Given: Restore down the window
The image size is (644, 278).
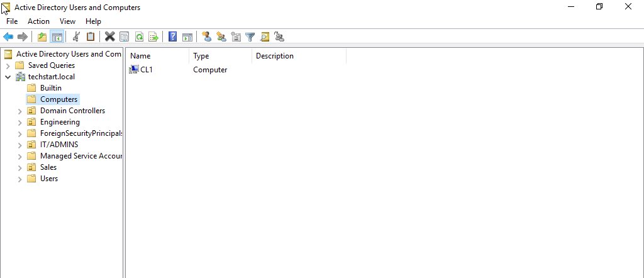Looking at the screenshot, I should [599, 7].
